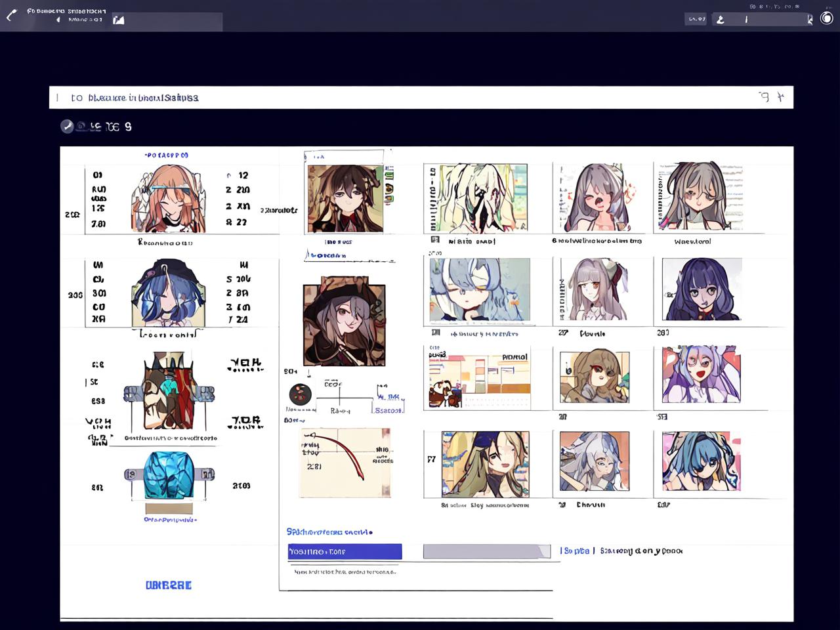Open the chart thumbnail with the red curve
This screenshot has width=840, height=630.
point(345,463)
